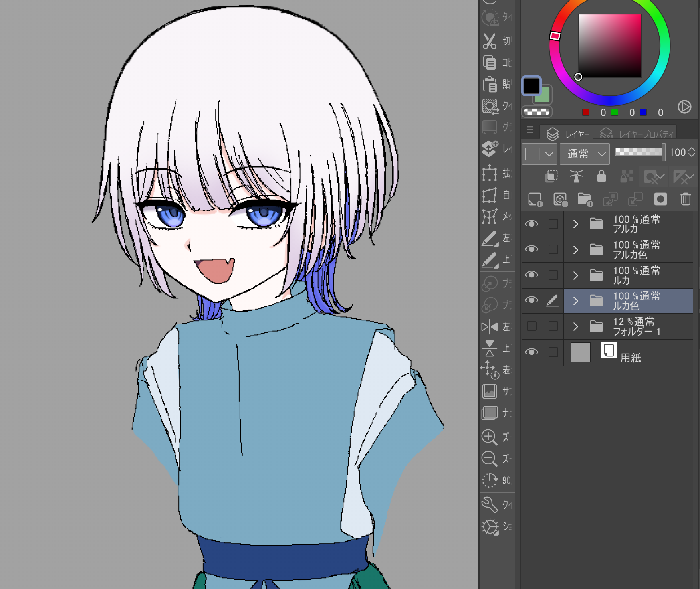
Task: Delete layer using the trash icon
Action: [x=686, y=199]
